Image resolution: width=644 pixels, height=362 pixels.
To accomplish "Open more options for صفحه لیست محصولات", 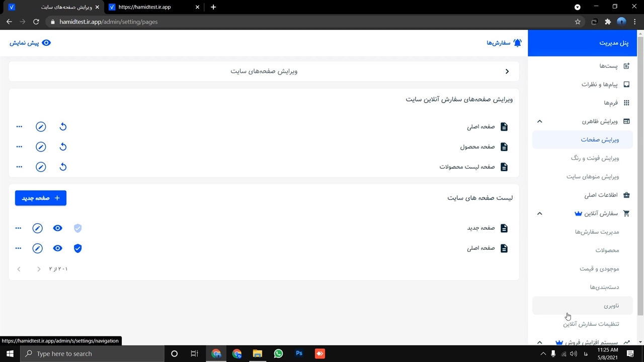I will point(19,167).
